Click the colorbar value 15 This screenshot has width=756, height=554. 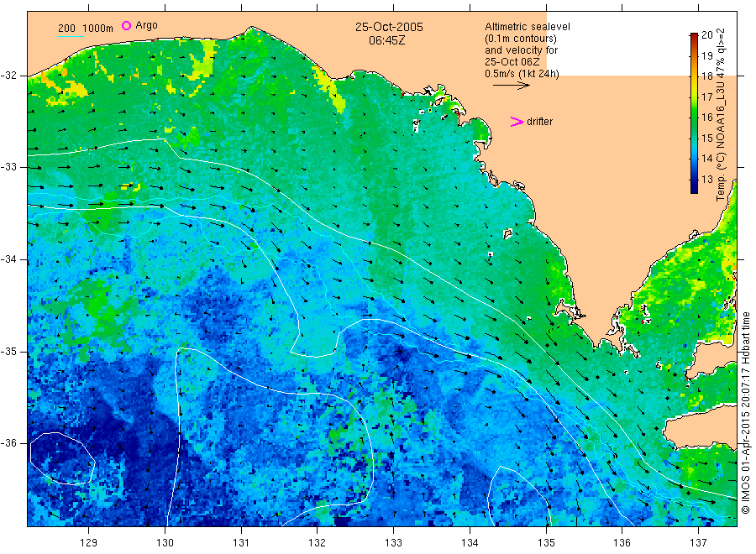click(x=706, y=138)
